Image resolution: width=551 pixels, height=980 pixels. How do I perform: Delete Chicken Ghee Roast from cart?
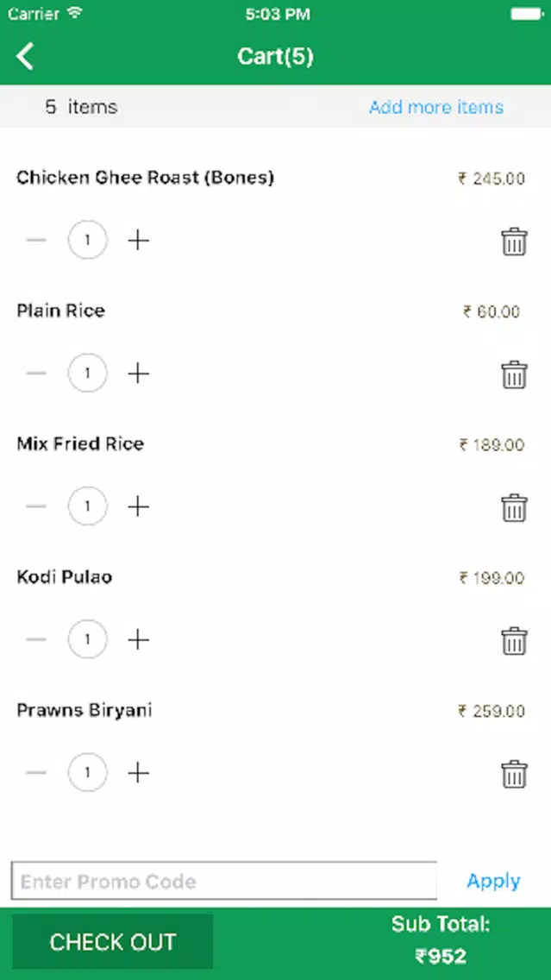click(514, 242)
